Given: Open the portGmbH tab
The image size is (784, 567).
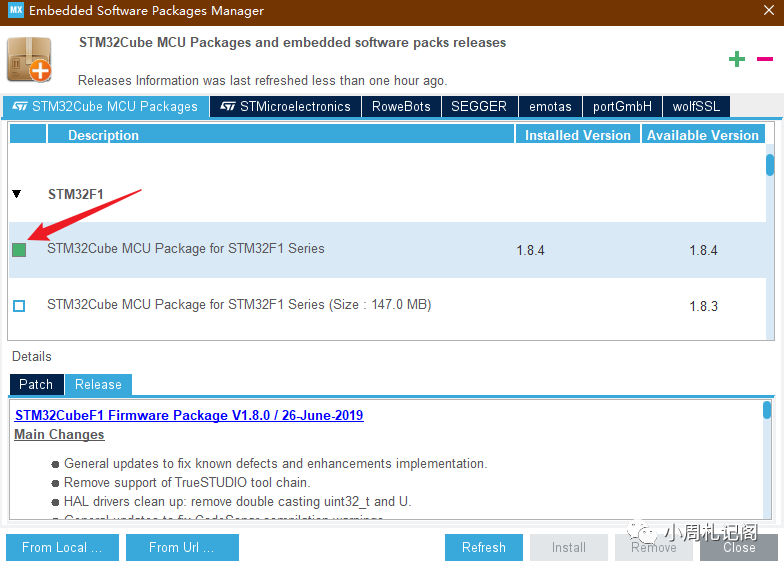Looking at the screenshot, I should click(622, 106).
